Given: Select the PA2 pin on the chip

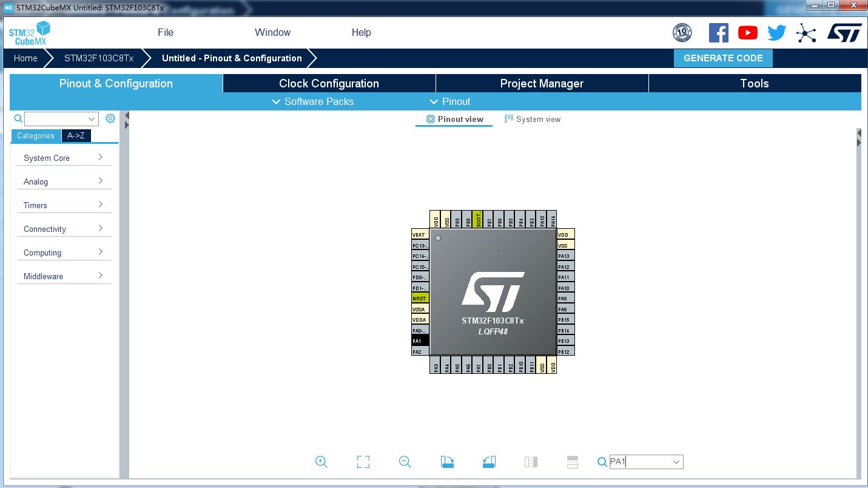Looking at the screenshot, I should (x=420, y=351).
